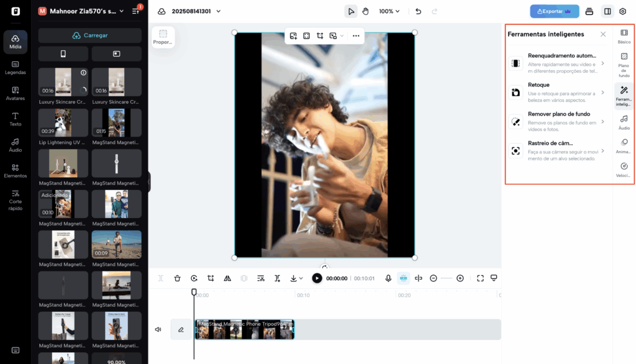Viewport: 636px width, 364px height.
Task: Enter fullscreen preview mode
Action: (480, 278)
